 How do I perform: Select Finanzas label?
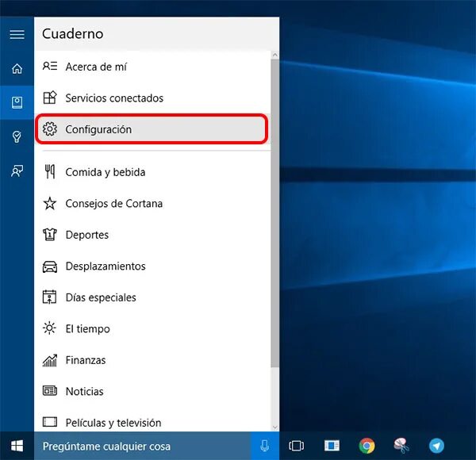[x=86, y=360]
